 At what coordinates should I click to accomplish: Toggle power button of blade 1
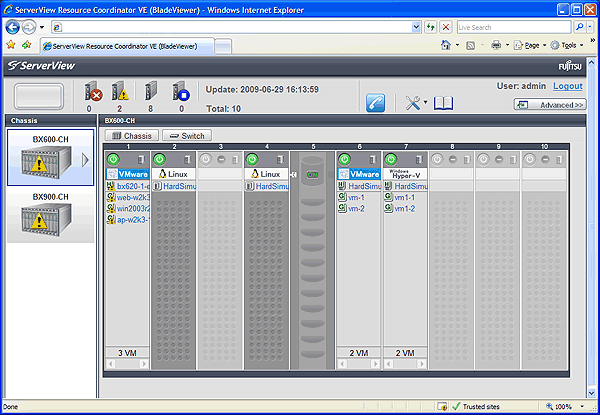tap(113, 159)
